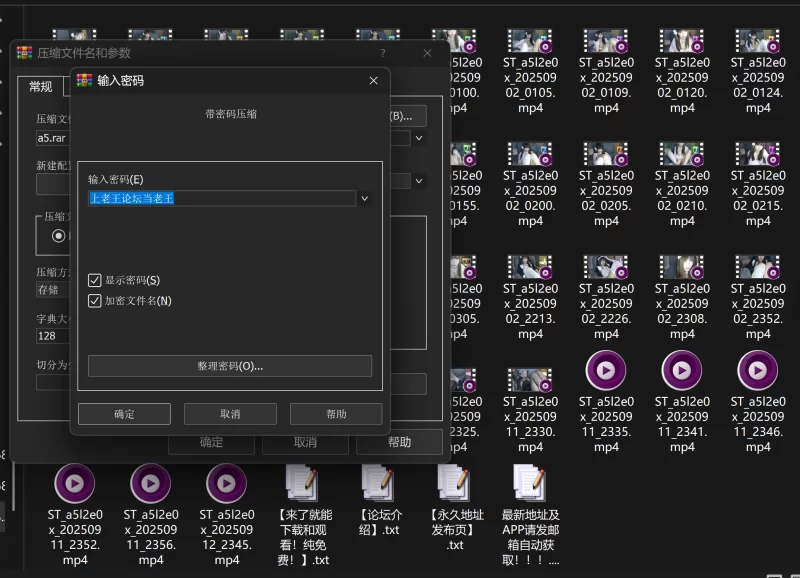
Task: Select the ST_a5l2e0x_20250912_2345.mp4 file icon
Action: [x=227, y=484]
